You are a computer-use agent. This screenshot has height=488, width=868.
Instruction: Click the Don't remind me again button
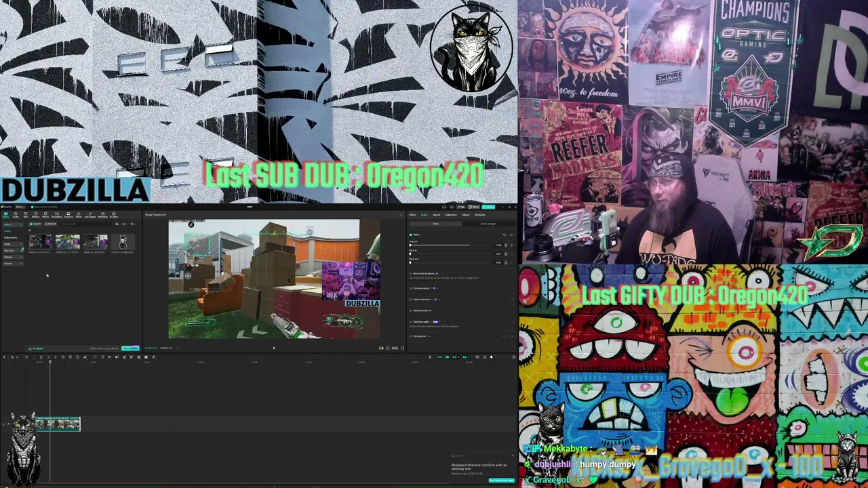point(501,481)
